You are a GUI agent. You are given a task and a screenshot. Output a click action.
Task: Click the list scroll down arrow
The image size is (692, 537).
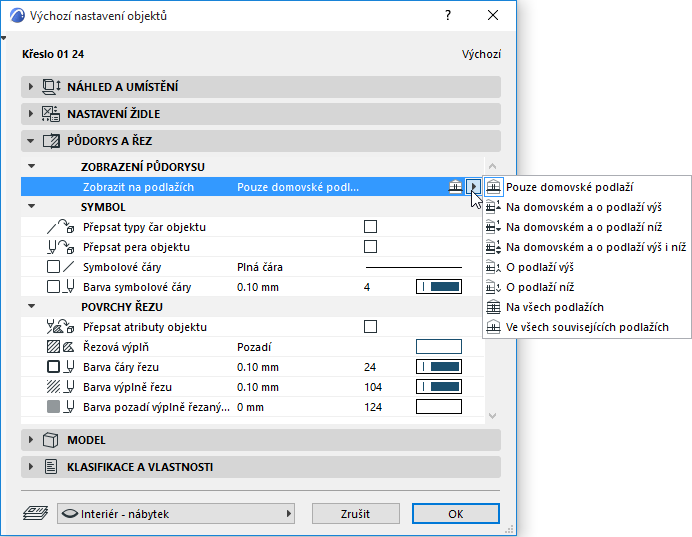pos(493,416)
